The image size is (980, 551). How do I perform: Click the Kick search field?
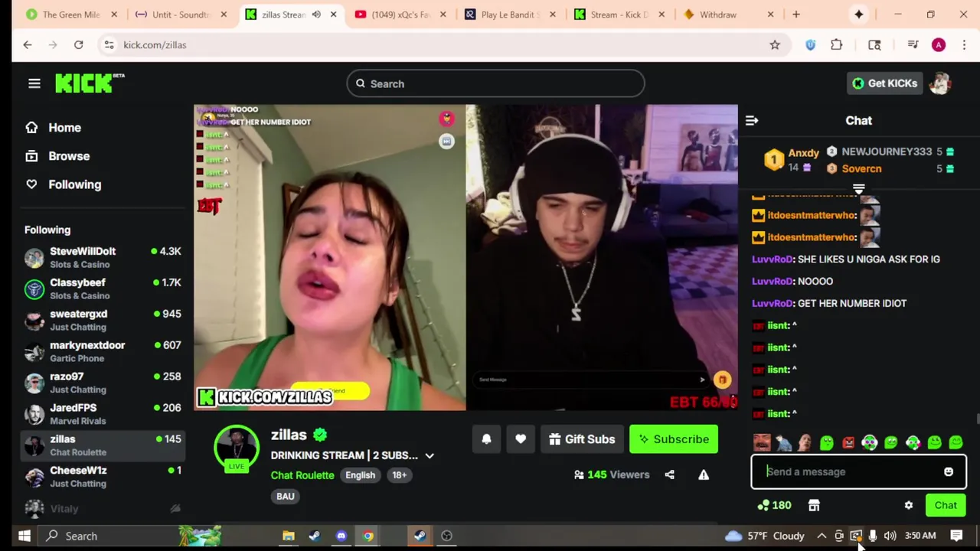click(x=495, y=83)
